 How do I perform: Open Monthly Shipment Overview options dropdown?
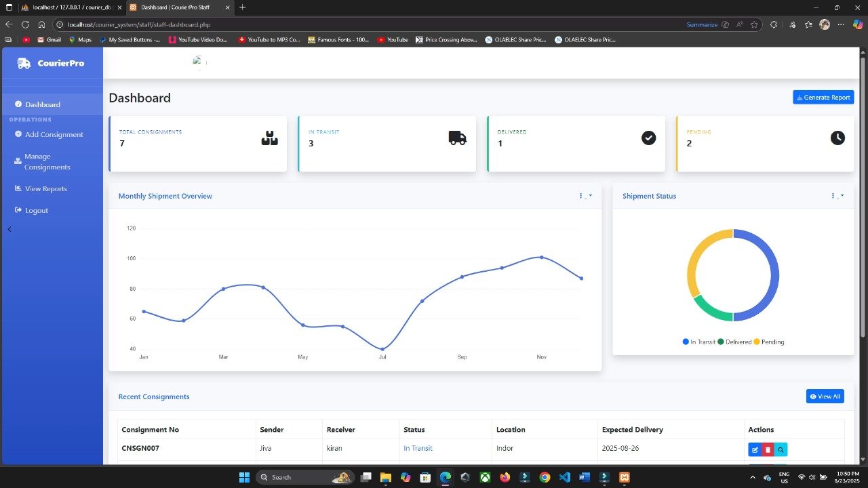coord(585,196)
